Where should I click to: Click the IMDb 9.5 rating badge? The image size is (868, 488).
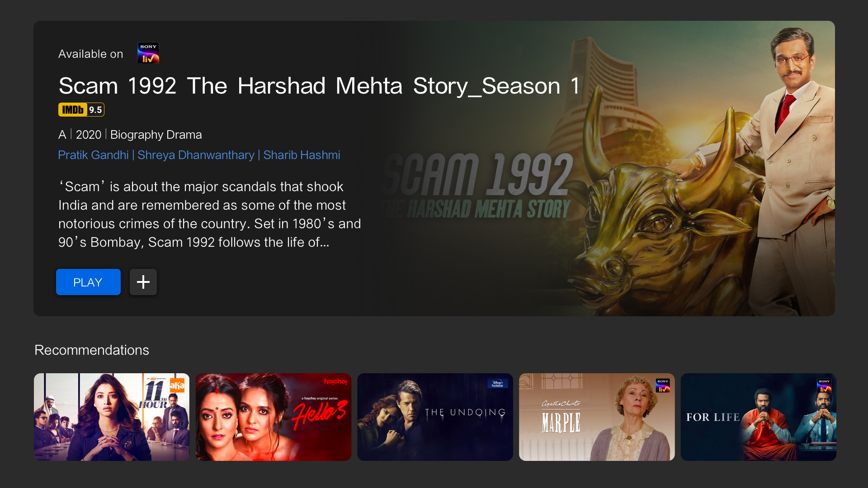click(81, 110)
